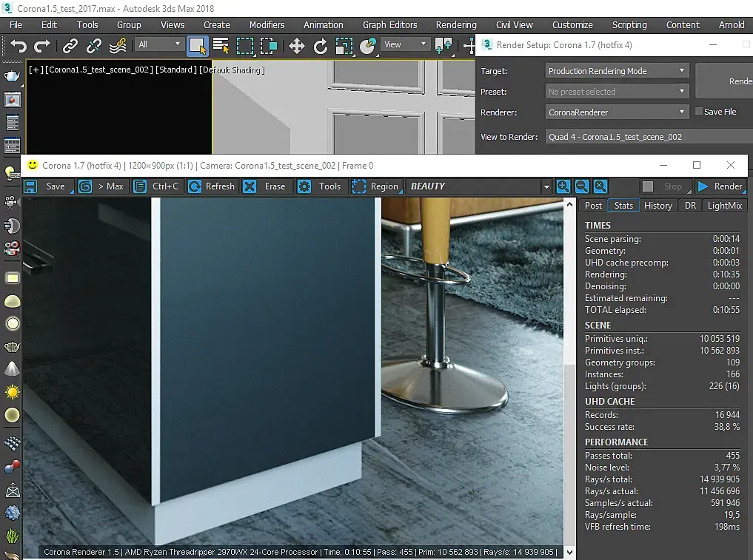This screenshot has width=753, height=560.
Task: Activate the Select and Rotate tool
Action: point(320,46)
